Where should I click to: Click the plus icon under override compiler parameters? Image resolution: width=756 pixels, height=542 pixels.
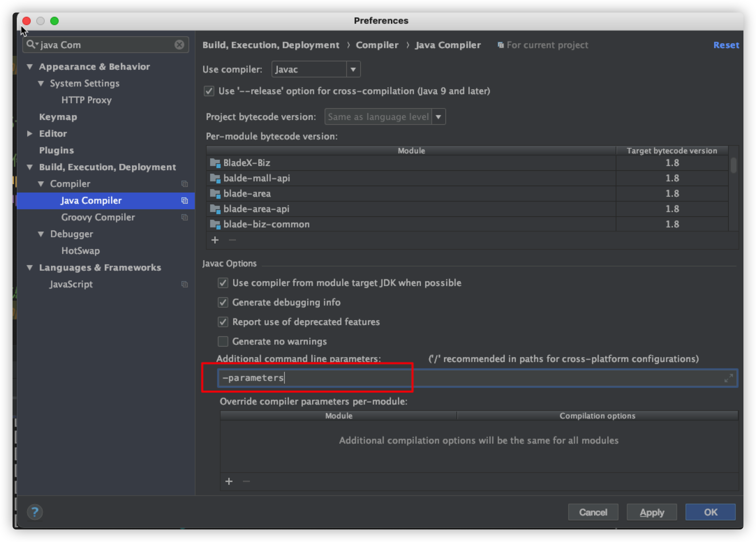229,481
